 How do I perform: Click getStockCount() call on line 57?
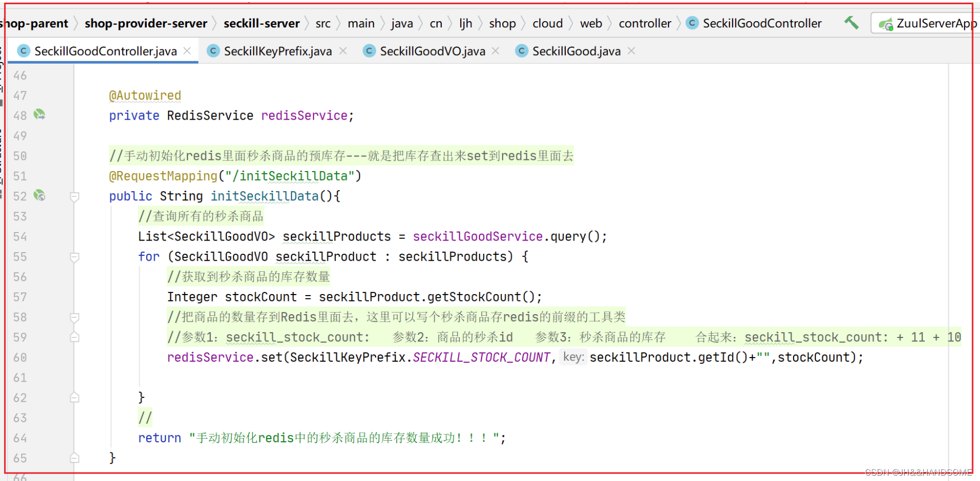(481, 297)
